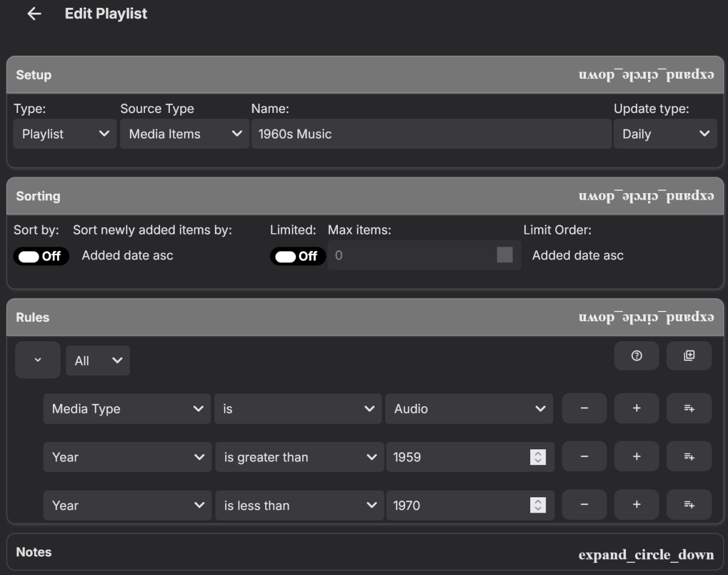This screenshot has height=575, width=728.
Task: Open the All match-mode dropdown
Action: [98, 361]
